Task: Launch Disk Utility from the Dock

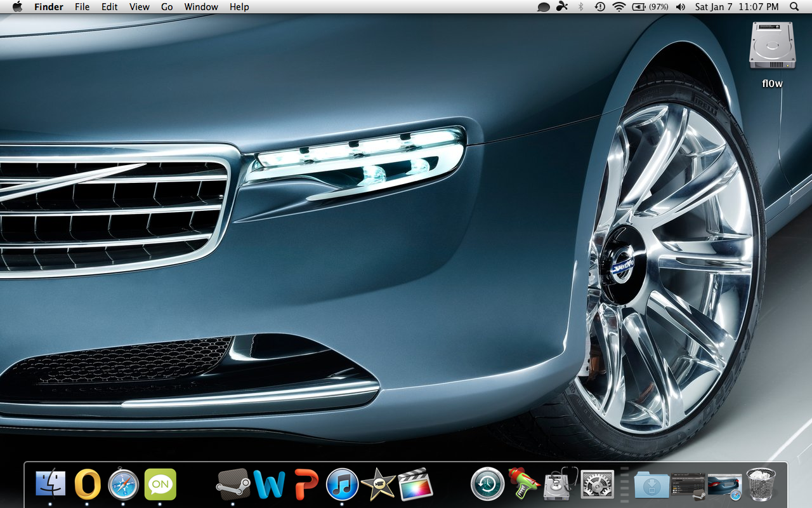Action: tap(561, 485)
